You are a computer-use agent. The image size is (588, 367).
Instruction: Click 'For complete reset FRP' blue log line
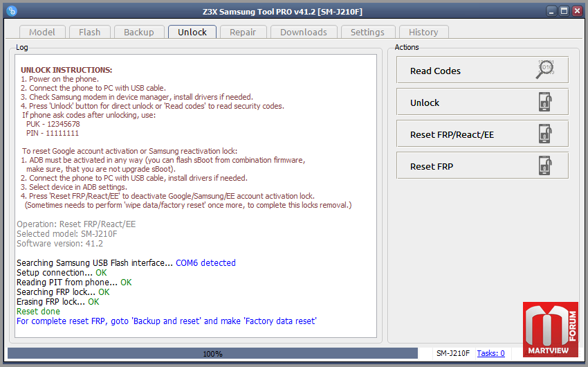coord(167,321)
